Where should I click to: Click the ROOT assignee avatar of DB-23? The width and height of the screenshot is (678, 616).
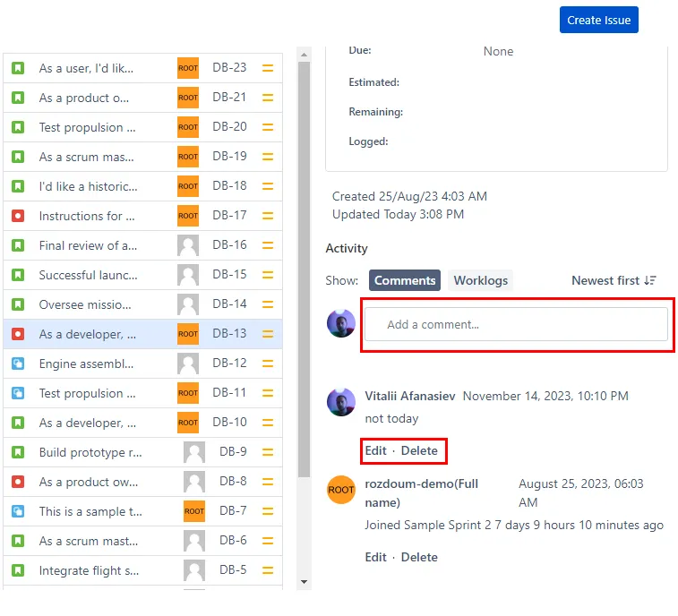(188, 68)
